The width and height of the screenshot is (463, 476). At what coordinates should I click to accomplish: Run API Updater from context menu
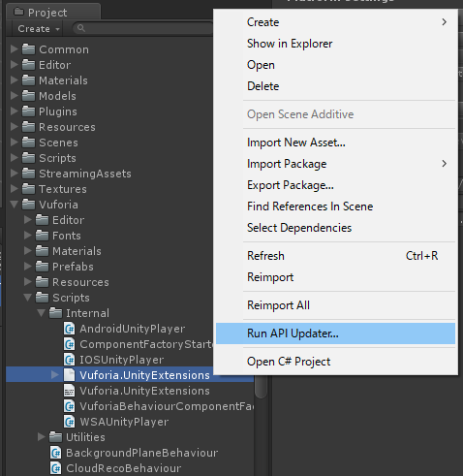(335, 333)
